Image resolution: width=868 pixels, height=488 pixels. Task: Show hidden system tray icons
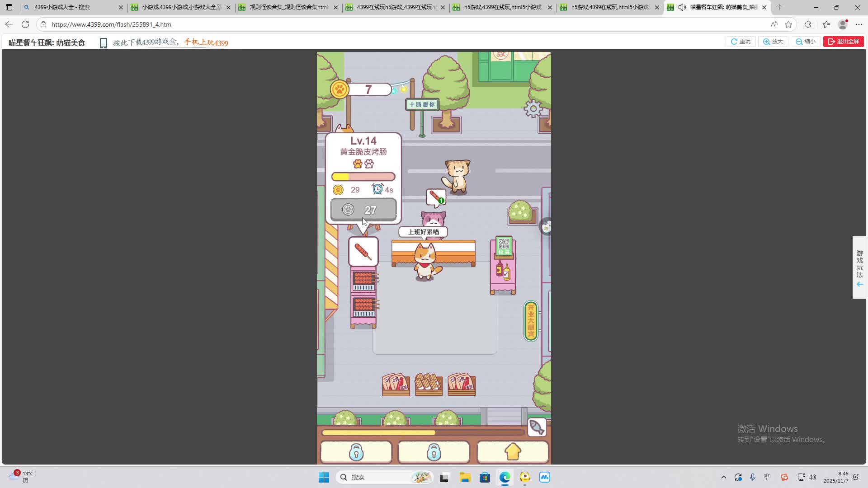tap(723, 477)
